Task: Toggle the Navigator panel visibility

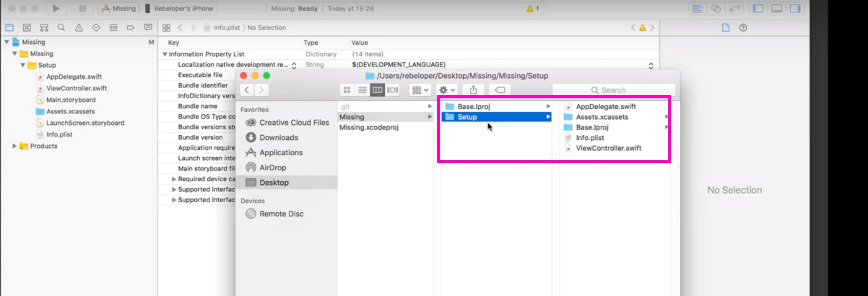Action: (x=758, y=8)
